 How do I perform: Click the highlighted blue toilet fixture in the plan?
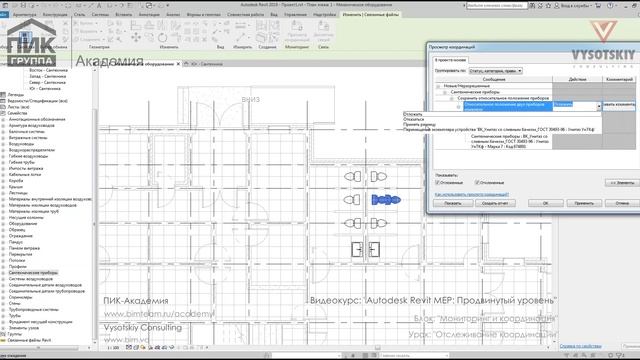coord(386,200)
